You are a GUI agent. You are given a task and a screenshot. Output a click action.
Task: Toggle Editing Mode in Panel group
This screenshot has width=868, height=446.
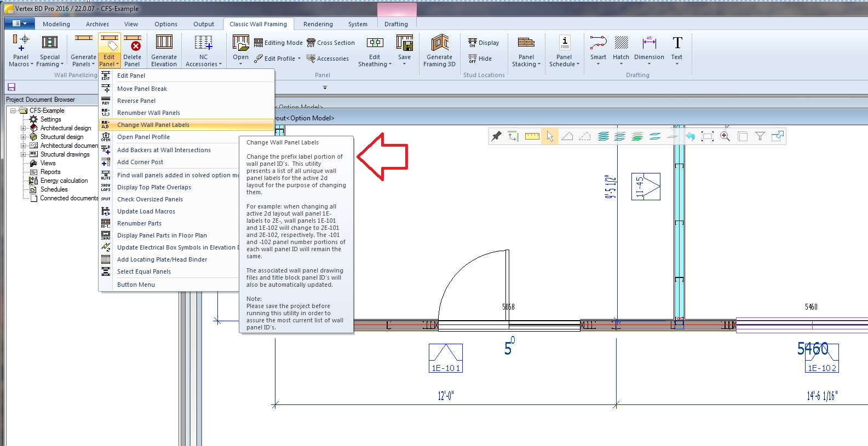pos(278,43)
